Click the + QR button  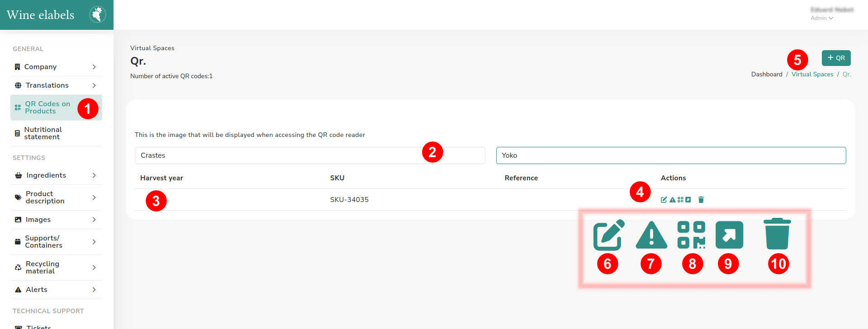[x=836, y=58]
